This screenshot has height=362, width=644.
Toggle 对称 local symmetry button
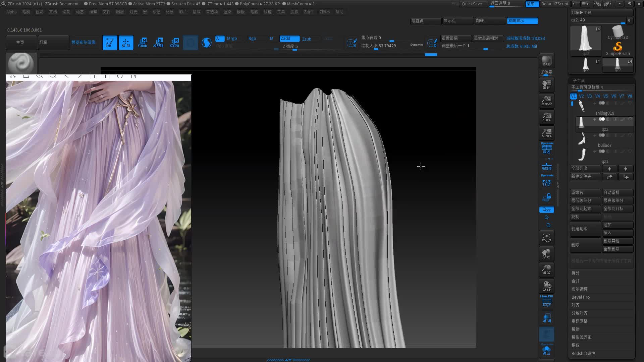tap(546, 181)
